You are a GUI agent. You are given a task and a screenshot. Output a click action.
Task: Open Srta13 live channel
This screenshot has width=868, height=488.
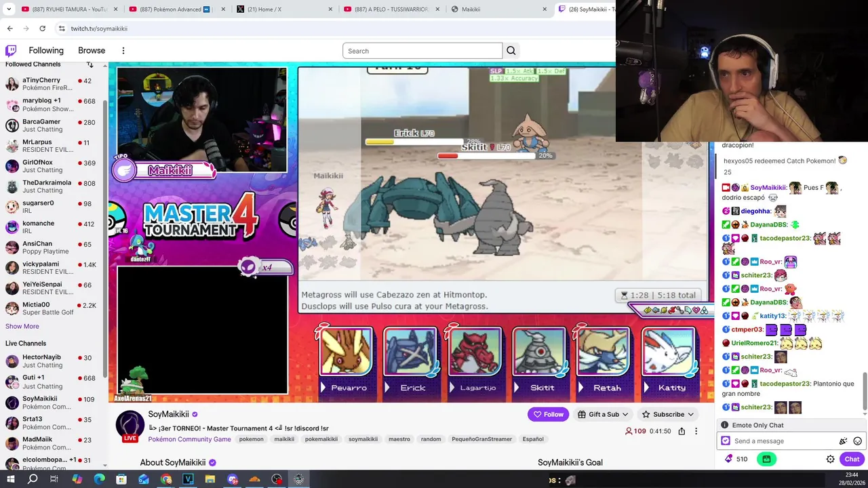(52, 423)
